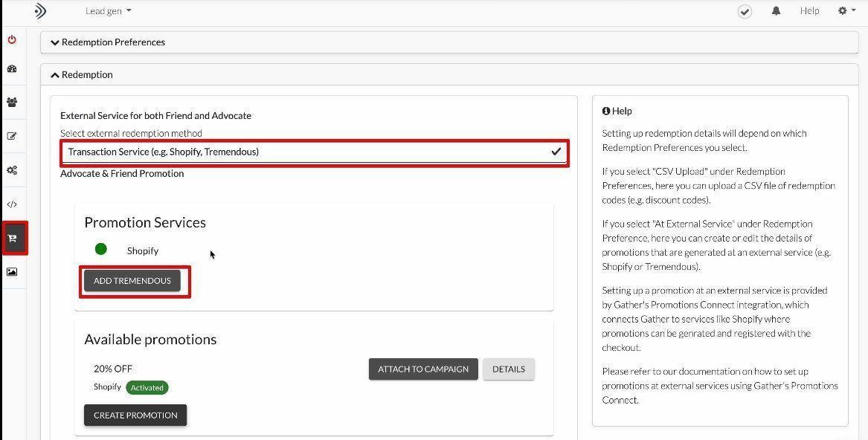868x440 pixels.
Task: Click the CREATE PROMOTION button
Action: click(135, 415)
